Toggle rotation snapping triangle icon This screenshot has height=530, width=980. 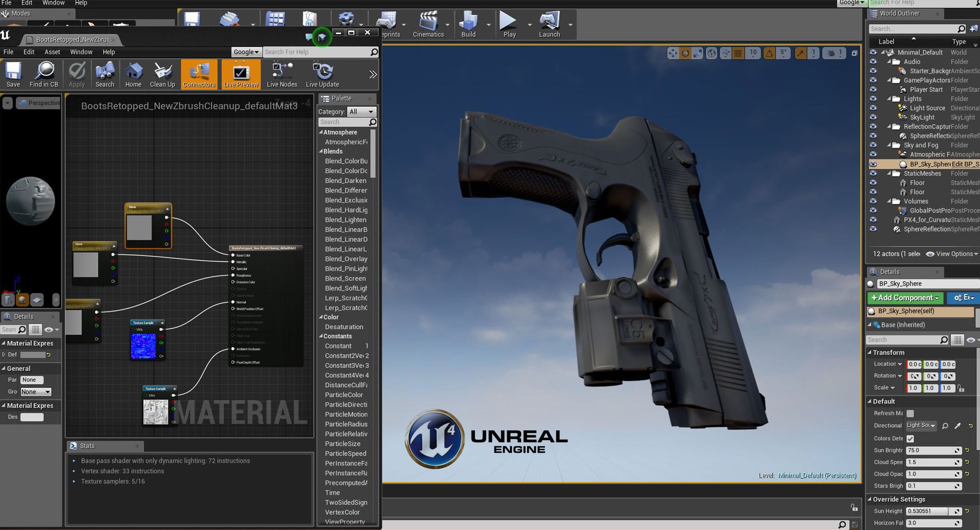pos(769,53)
